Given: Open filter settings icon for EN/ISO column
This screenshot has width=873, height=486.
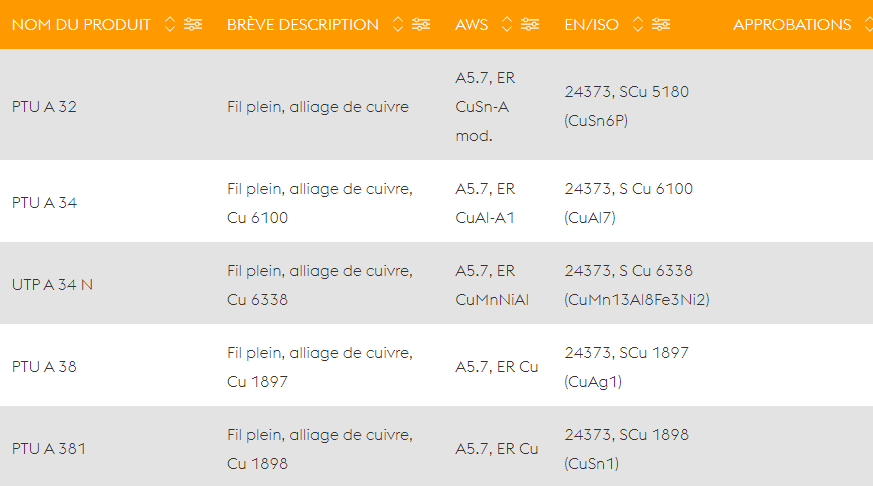Looking at the screenshot, I should tap(661, 24).
